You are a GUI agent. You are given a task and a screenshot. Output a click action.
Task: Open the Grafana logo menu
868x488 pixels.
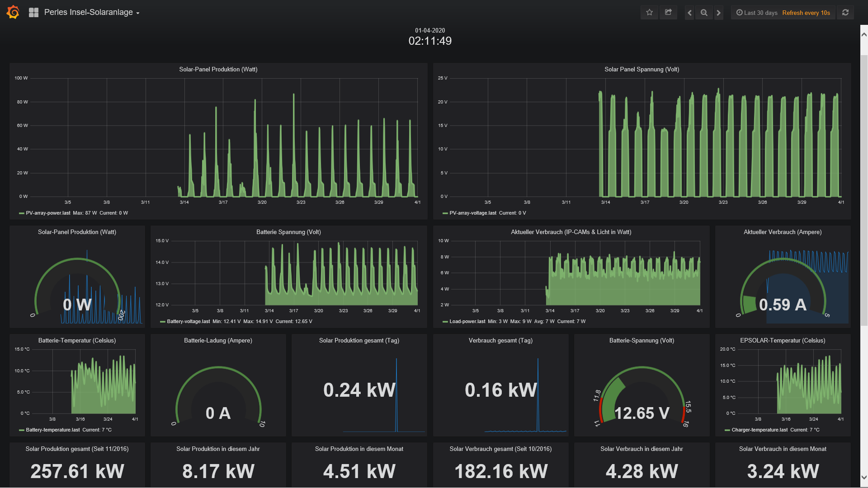pos(13,12)
